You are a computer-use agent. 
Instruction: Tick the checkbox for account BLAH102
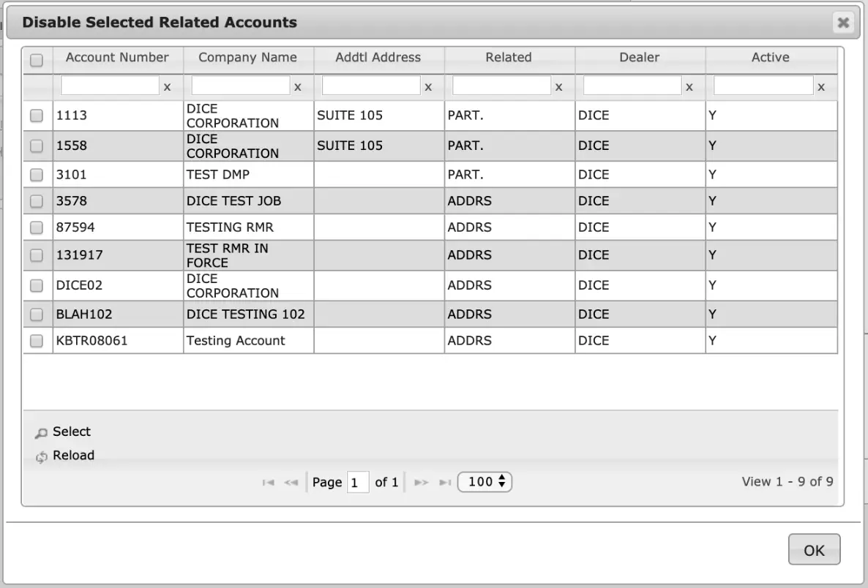coord(37,314)
